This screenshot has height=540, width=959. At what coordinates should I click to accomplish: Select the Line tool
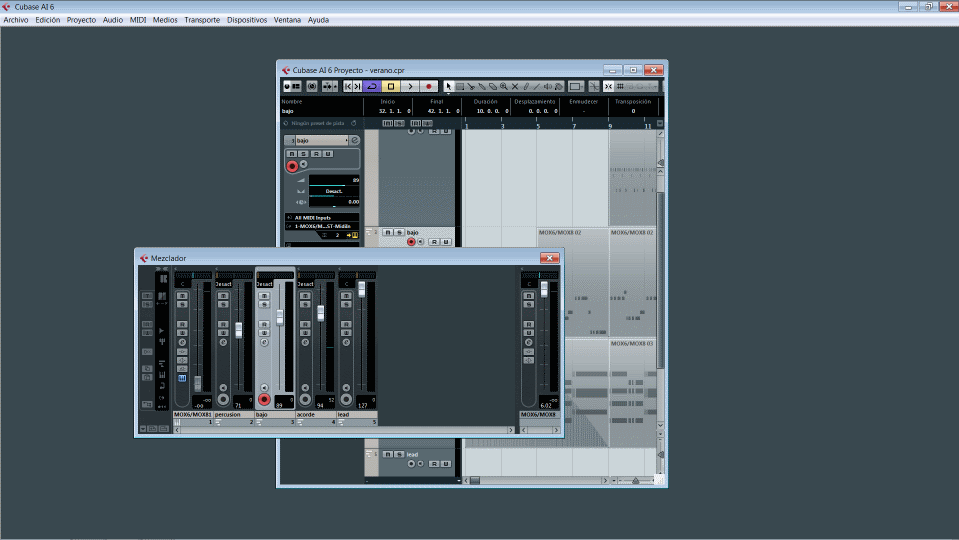click(536, 86)
